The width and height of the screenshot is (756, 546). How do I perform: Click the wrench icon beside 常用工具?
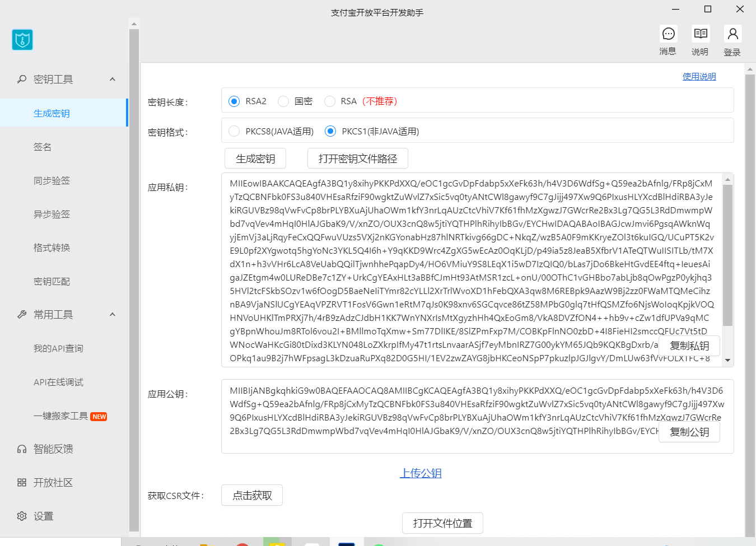(22, 315)
